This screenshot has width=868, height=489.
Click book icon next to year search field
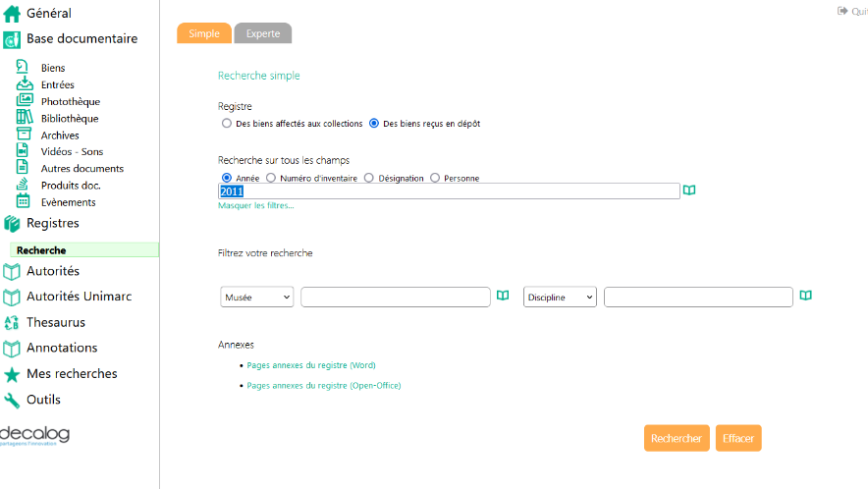point(689,190)
